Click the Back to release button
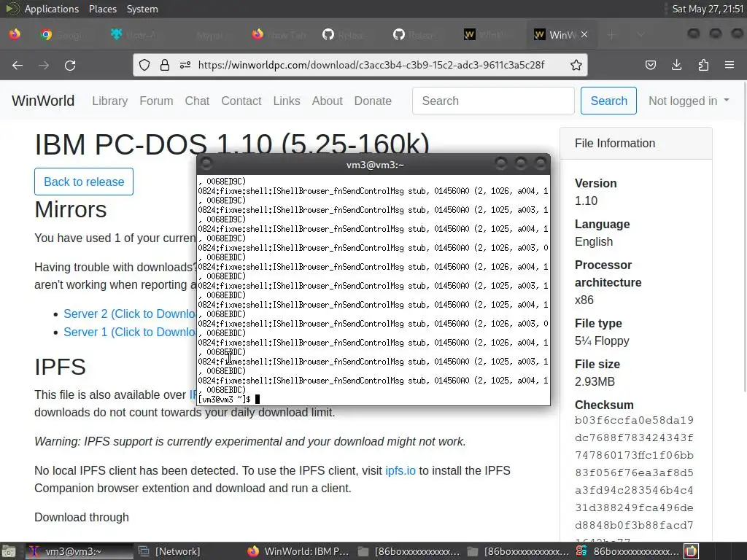 pyautogui.click(x=84, y=182)
